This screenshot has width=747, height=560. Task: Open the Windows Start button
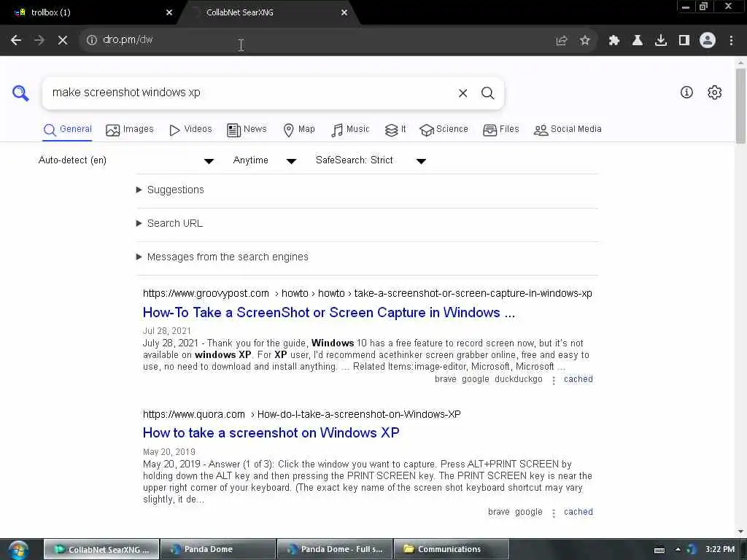pyautogui.click(x=18, y=550)
